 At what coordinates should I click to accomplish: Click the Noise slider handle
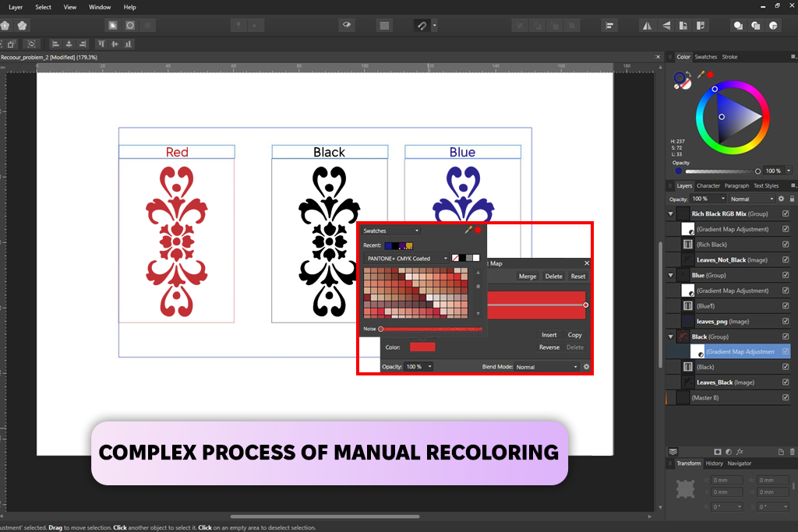pos(380,329)
